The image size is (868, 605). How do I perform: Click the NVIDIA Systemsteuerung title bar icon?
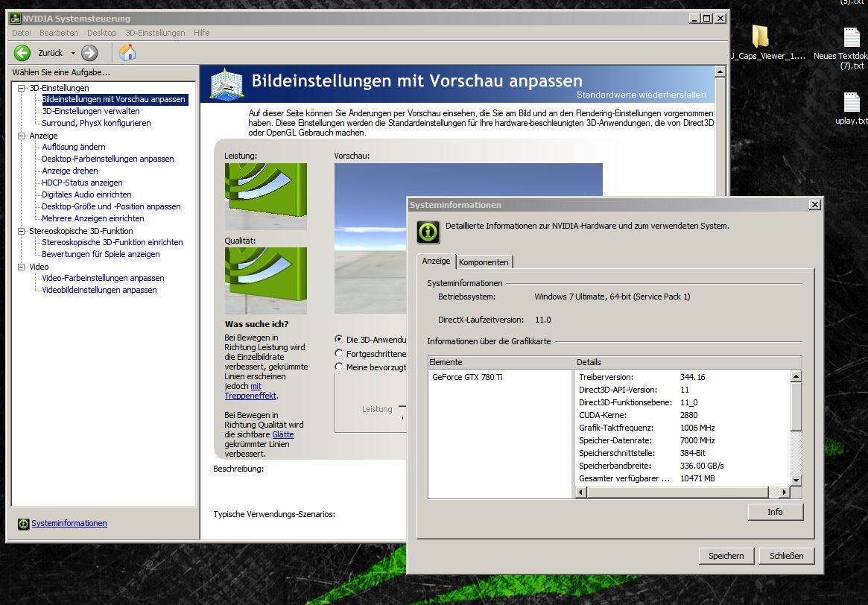[16, 19]
